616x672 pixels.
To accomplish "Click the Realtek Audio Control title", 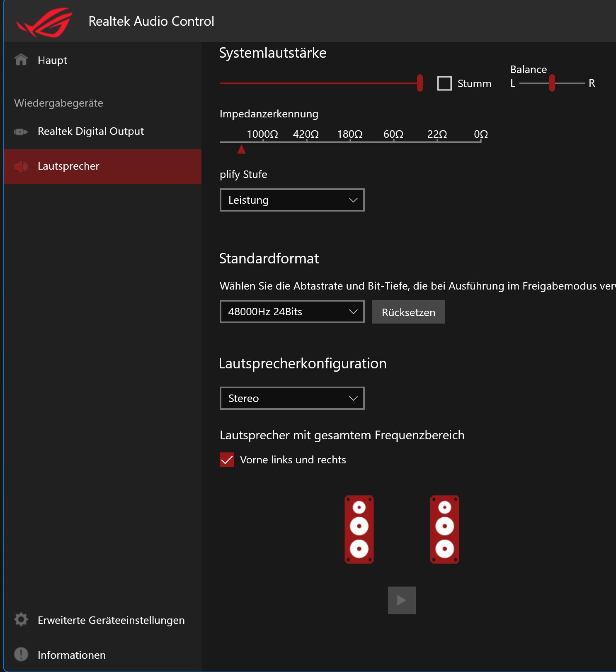I will point(151,21).
